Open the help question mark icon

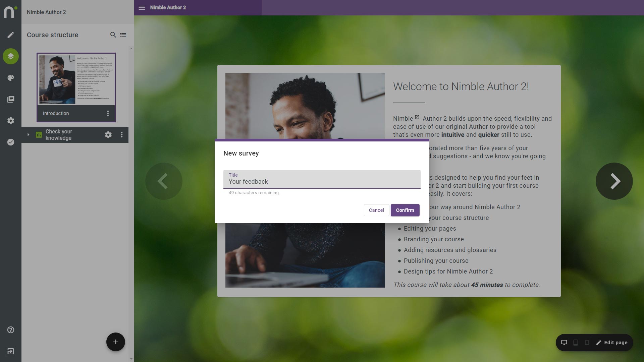(x=11, y=330)
